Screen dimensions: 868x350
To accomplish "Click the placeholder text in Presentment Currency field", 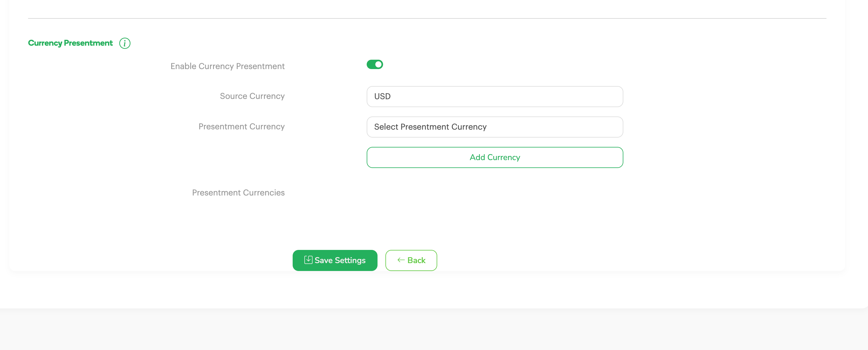I will [x=430, y=127].
